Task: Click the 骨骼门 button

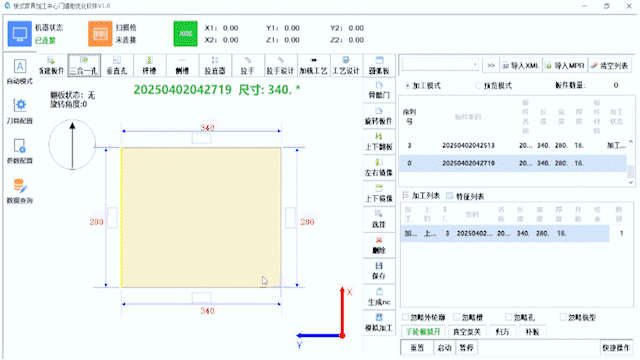Action: click(x=379, y=90)
